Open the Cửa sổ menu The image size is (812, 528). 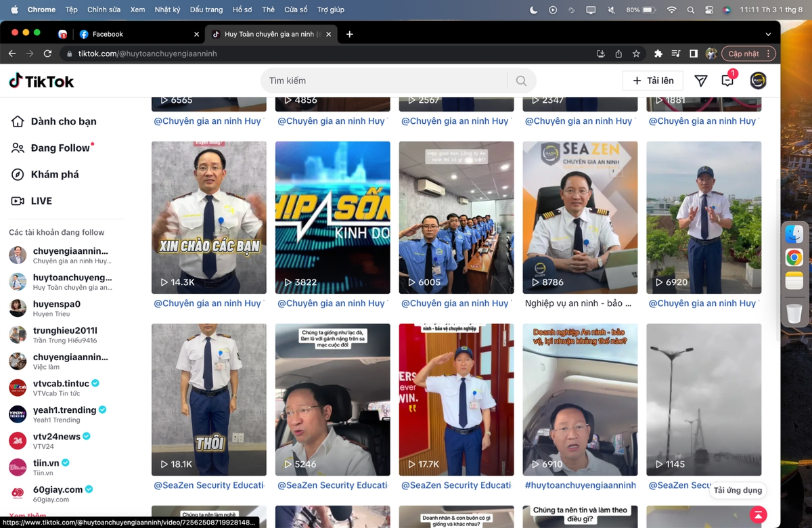296,9
